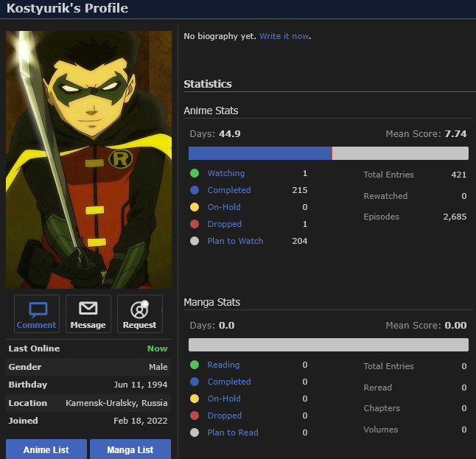The image size is (476, 459).
Task: View manga Completed entries link
Action: pyautogui.click(x=228, y=382)
